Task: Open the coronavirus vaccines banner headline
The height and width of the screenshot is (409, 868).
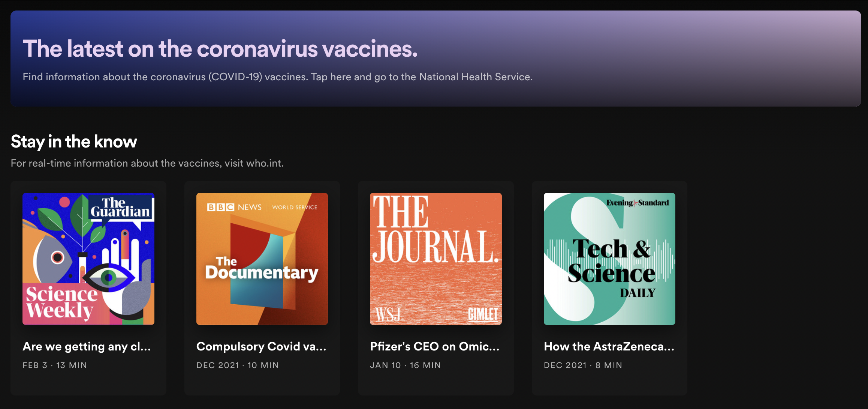Action: pyautogui.click(x=220, y=49)
